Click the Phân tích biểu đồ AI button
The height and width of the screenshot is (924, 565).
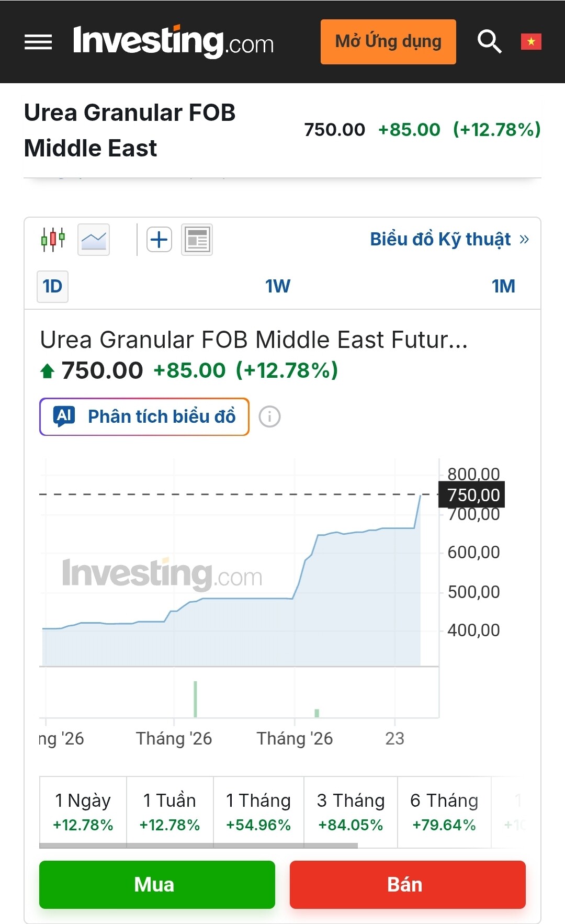click(144, 417)
